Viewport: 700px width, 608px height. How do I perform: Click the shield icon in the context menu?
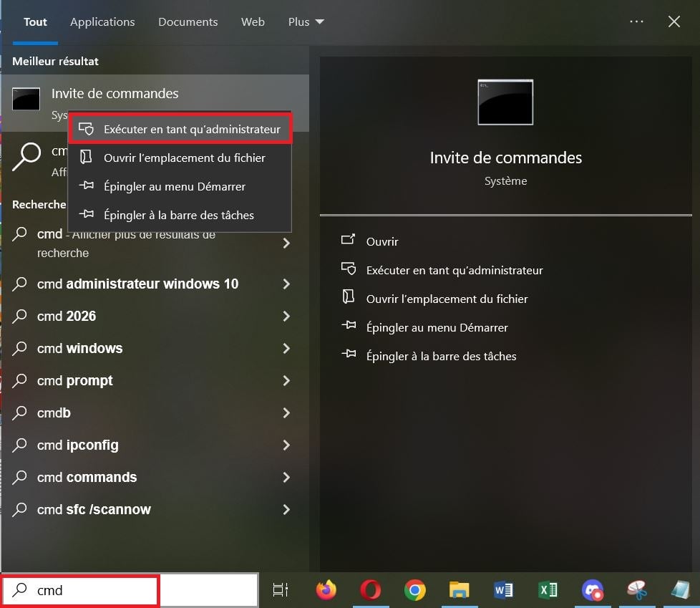coord(86,129)
